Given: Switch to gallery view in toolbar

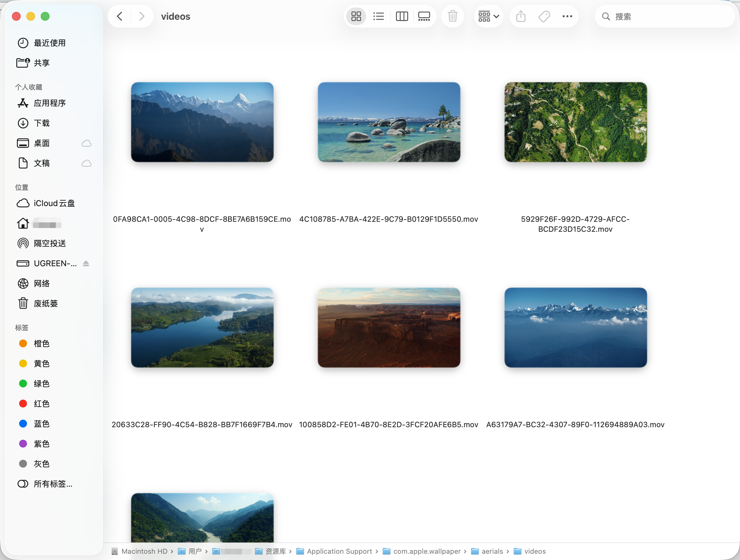Looking at the screenshot, I should [424, 16].
